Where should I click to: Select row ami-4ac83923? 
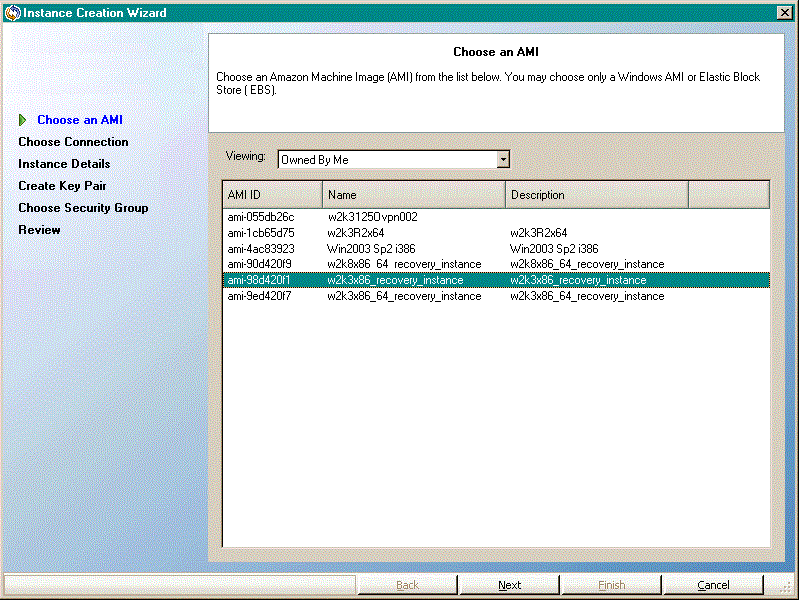(496, 249)
